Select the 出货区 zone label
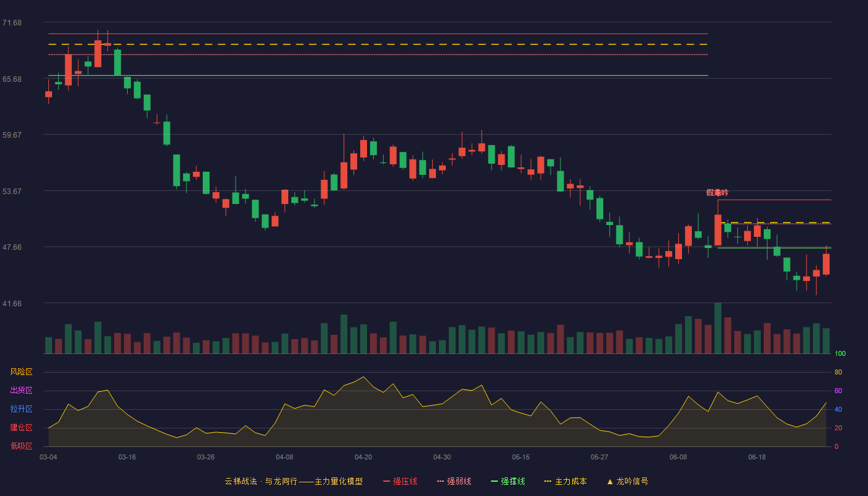The image size is (868, 496). pos(21,391)
